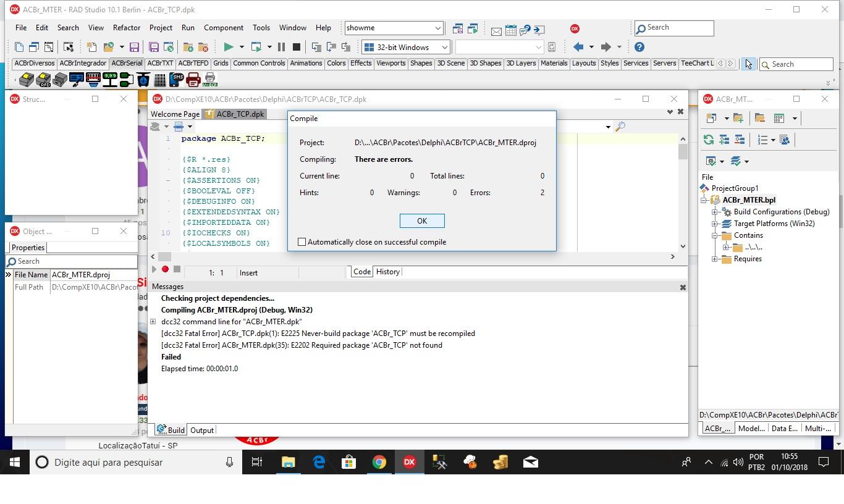Viewport: 844px width, 504px height.
Task: Open the Component menu
Action: (x=224, y=28)
